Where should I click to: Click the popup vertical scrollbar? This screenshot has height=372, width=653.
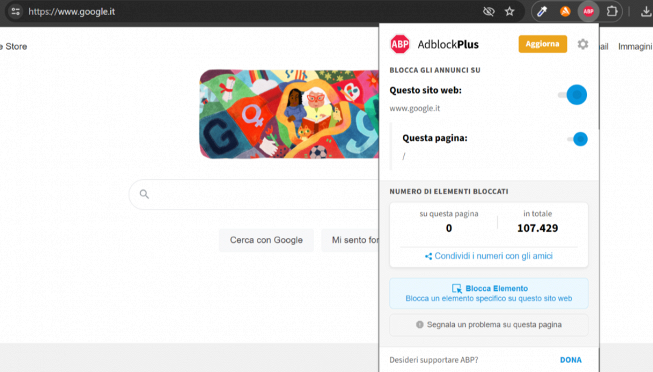598,77
